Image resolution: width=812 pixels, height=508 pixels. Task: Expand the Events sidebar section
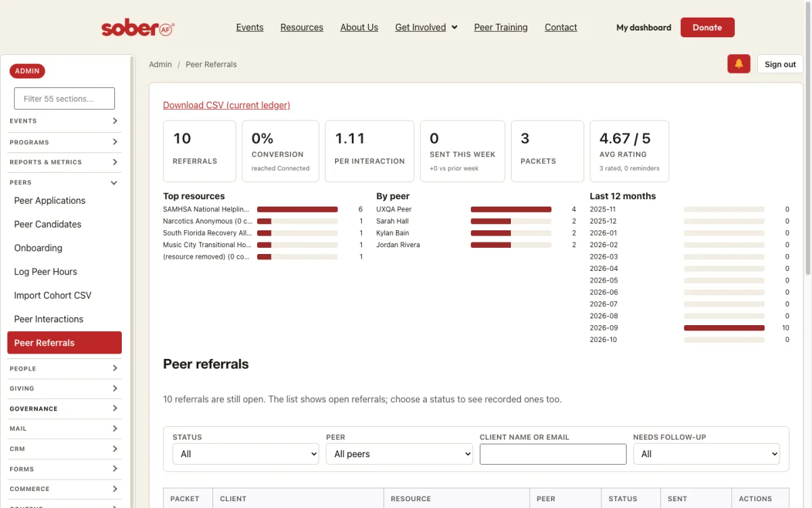[64, 121]
